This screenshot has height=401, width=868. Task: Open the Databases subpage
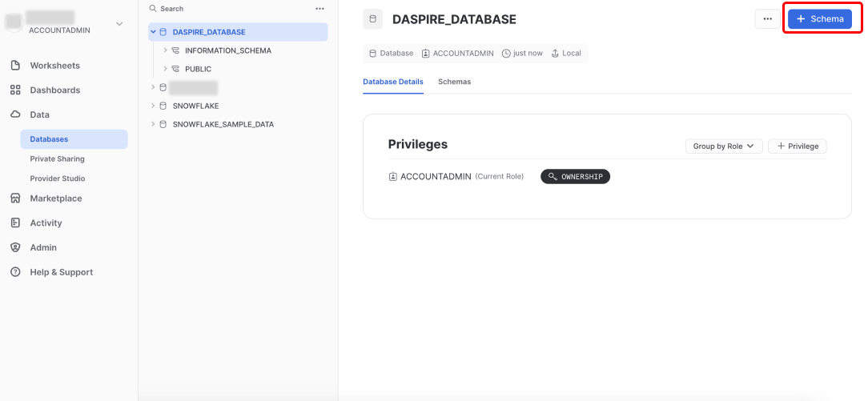click(x=74, y=139)
